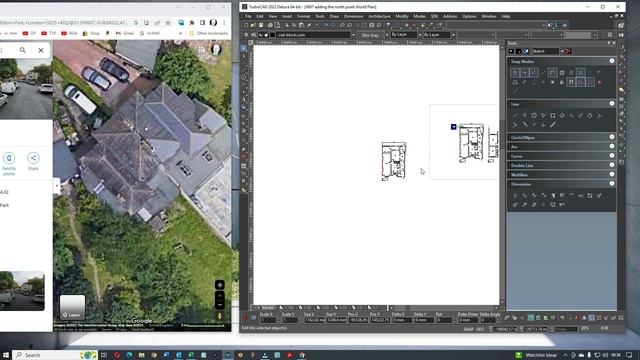Click the Save icon in TurboCAD toolbar
640x360 pixels.
(x=261, y=25)
